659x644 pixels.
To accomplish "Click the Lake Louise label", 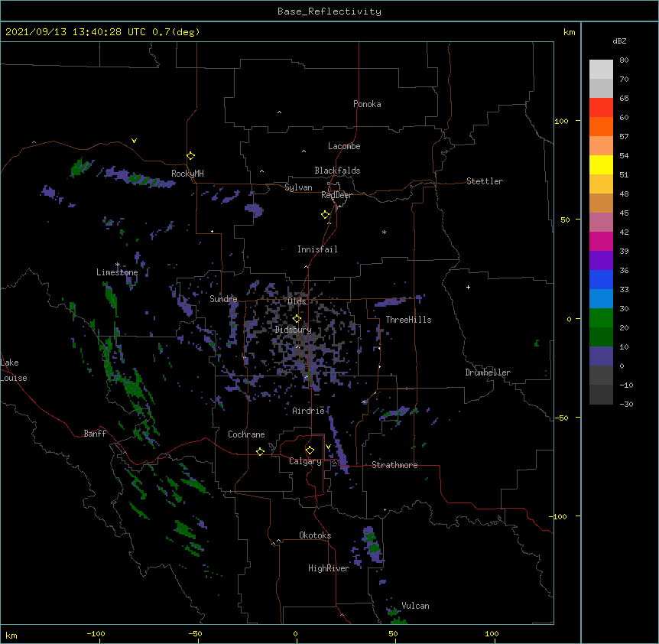I will tap(14, 370).
